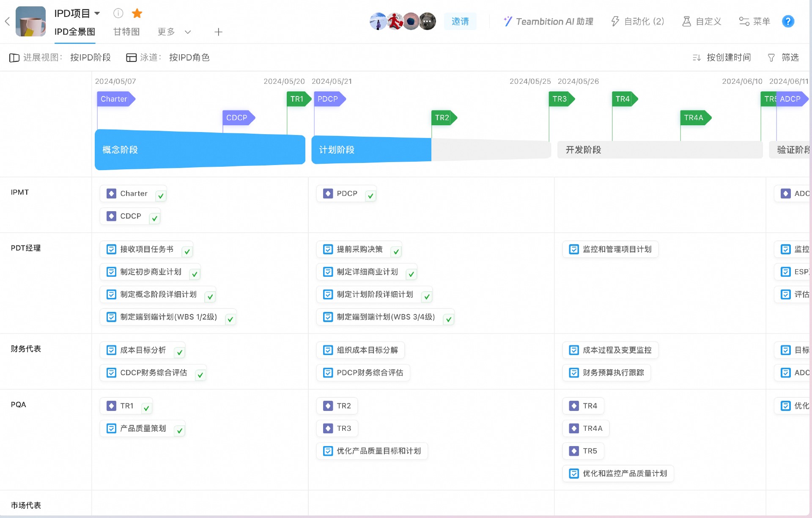
Task: Click task icon of 组织成本目标分解
Action: pos(328,350)
